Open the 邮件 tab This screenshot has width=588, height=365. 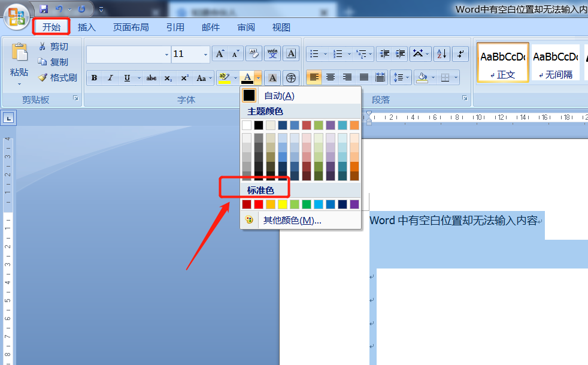click(211, 27)
